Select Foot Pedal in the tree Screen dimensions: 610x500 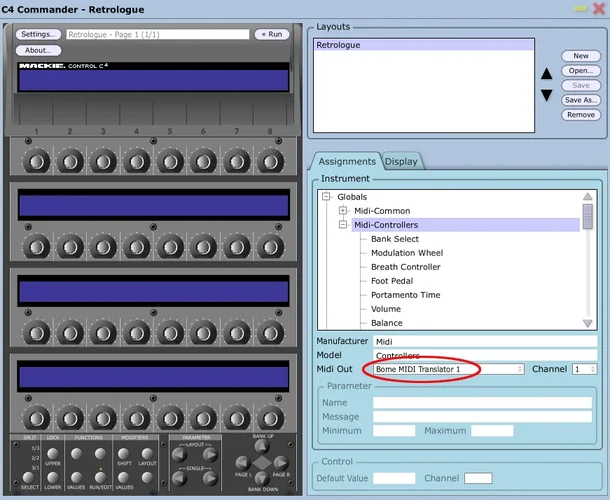[392, 281]
